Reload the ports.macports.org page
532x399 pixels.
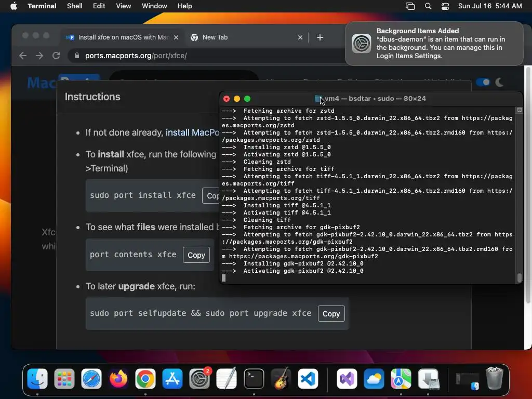(x=56, y=56)
